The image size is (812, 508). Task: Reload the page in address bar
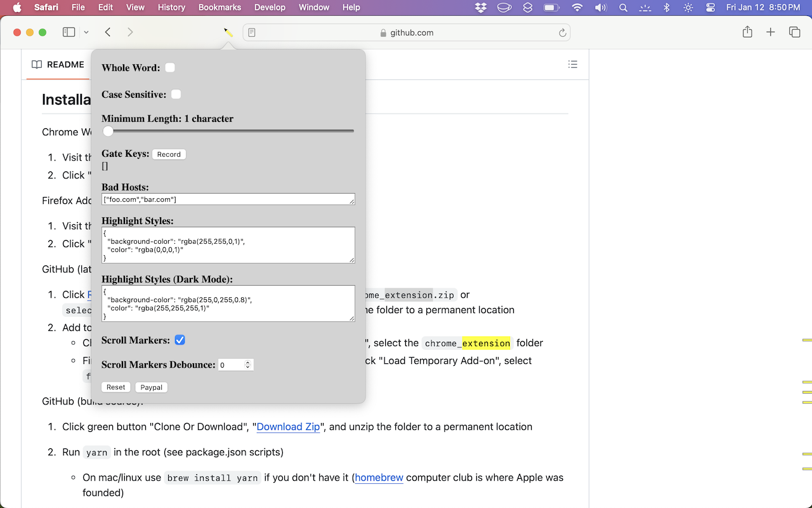coord(562,33)
